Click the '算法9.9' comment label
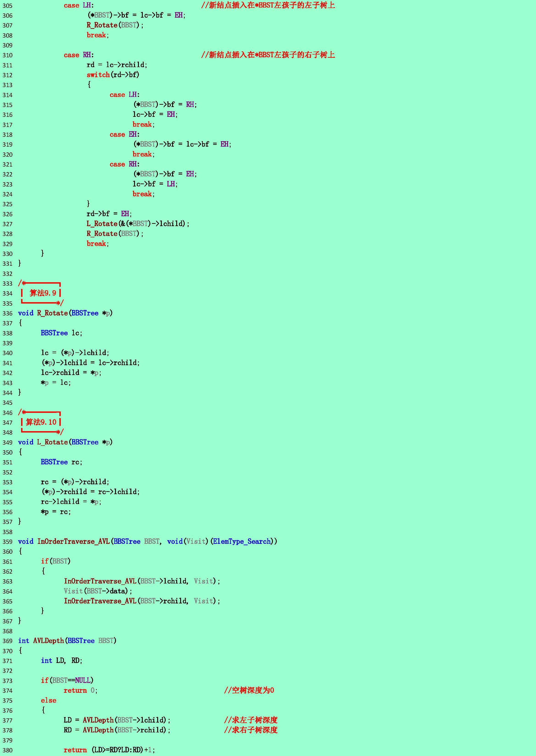The height and width of the screenshot is (756, 536). click(x=43, y=293)
